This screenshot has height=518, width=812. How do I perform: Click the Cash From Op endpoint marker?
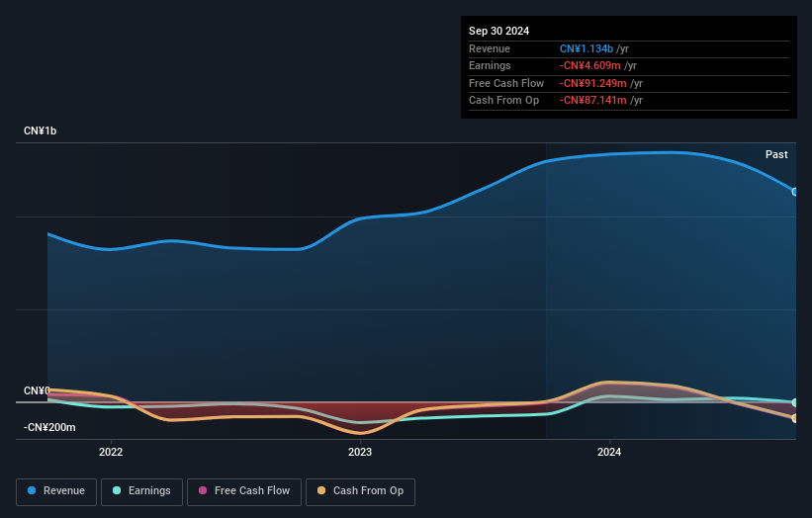795,418
